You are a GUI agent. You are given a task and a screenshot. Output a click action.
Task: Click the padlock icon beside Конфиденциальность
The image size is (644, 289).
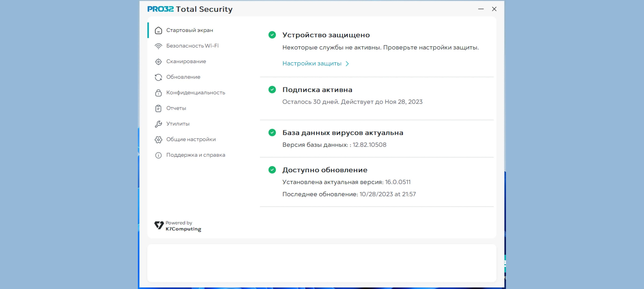(158, 93)
